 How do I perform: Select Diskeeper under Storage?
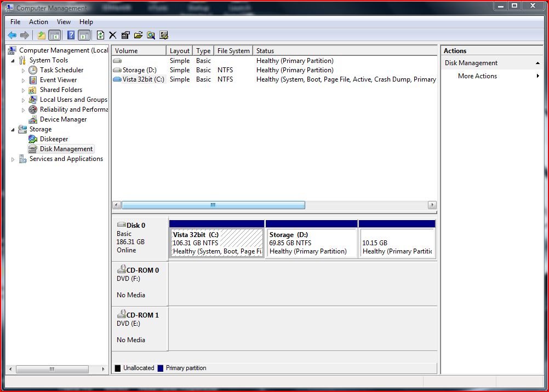tap(54, 139)
